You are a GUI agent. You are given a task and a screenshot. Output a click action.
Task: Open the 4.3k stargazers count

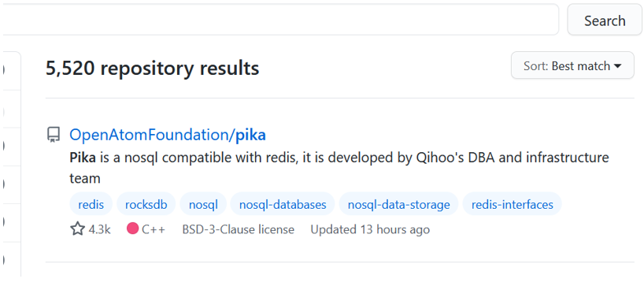tap(99, 229)
